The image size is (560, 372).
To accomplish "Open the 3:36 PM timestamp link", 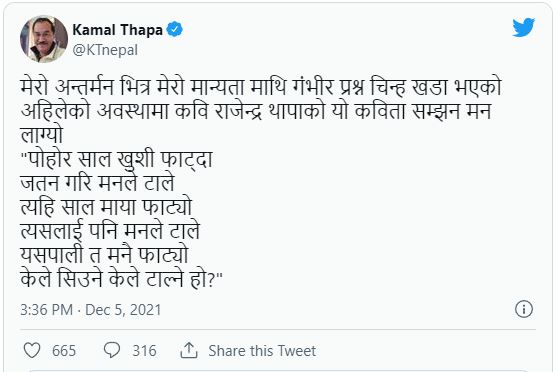I will point(46,310).
